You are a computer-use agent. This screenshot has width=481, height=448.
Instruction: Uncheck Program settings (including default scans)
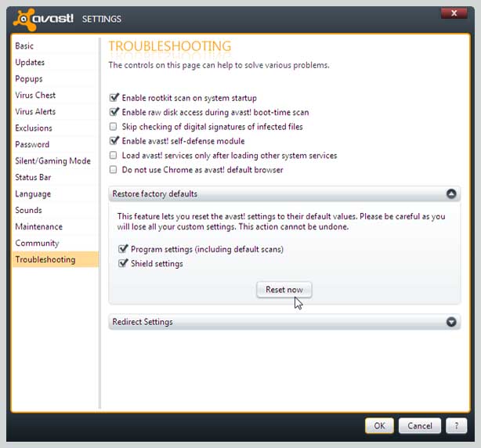pos(123,249)
